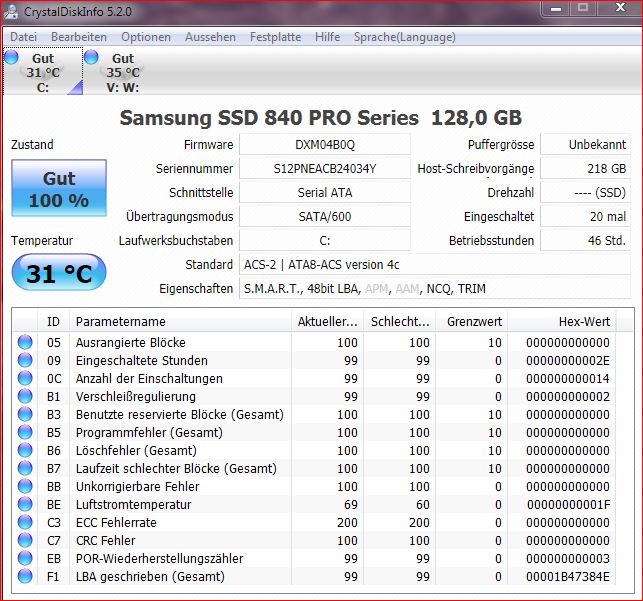Viewport: 643px width, 601px height.
Task: Click current value 69 of Luftstromtemperatur
Action: pyautogui.click(x=351, y=505)
